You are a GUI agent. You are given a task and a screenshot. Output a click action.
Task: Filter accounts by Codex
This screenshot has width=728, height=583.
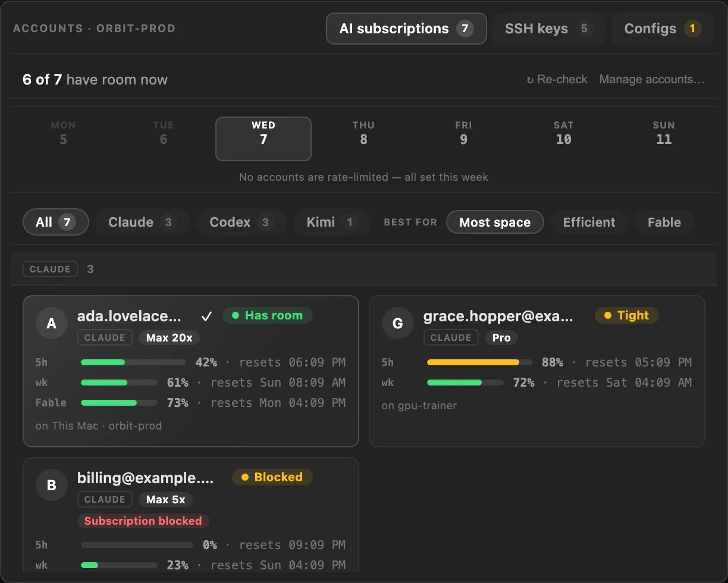[241, 222]
